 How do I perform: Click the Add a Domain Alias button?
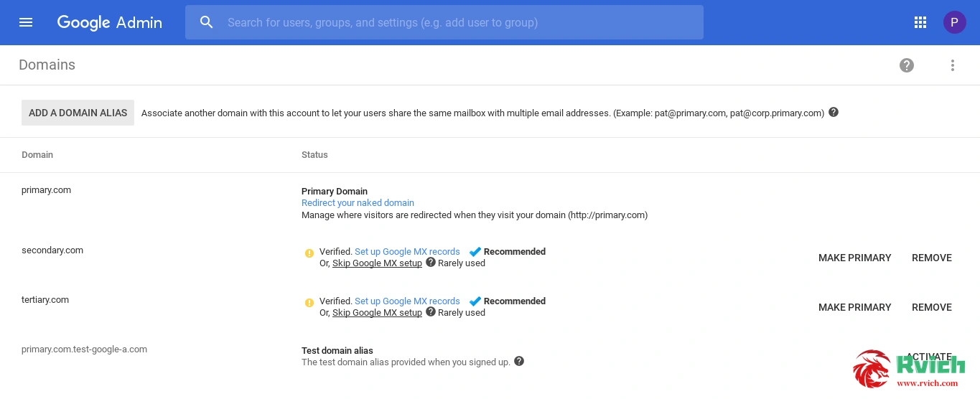pos(78,113)
